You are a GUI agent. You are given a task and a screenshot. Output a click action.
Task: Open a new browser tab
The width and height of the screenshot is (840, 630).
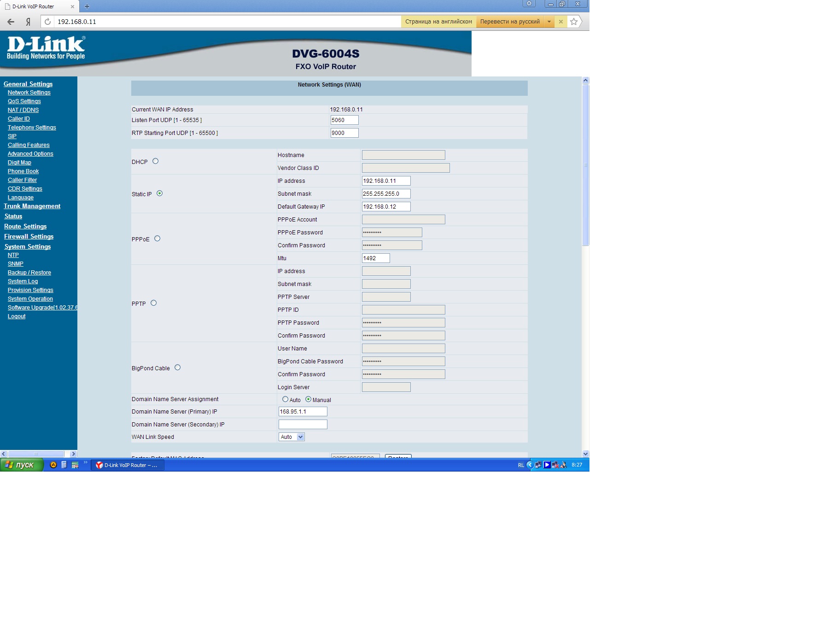click(x=87, y=6)
